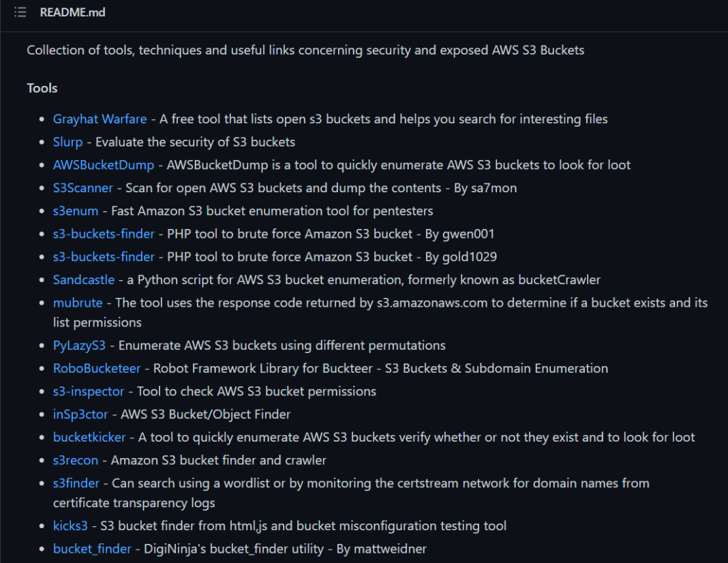Click the s3-inspector link
Image resolution: width=728 pixels, height=563 pixels.
89,391
